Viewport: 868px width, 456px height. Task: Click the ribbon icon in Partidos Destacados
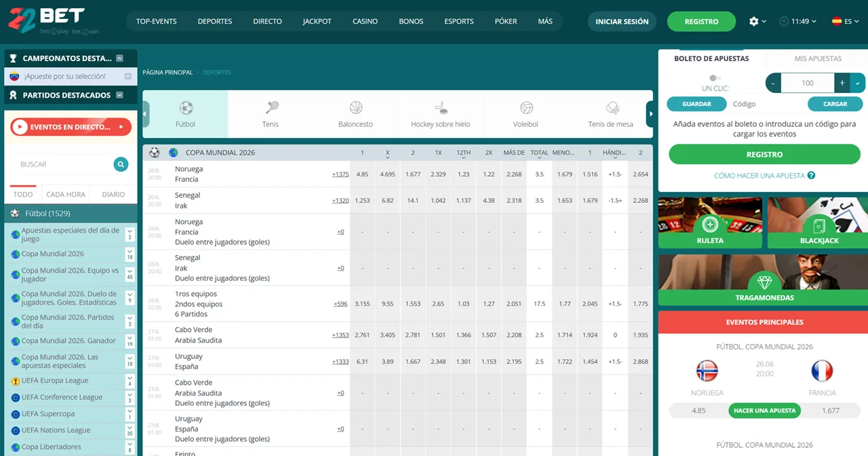pos(13,96)
